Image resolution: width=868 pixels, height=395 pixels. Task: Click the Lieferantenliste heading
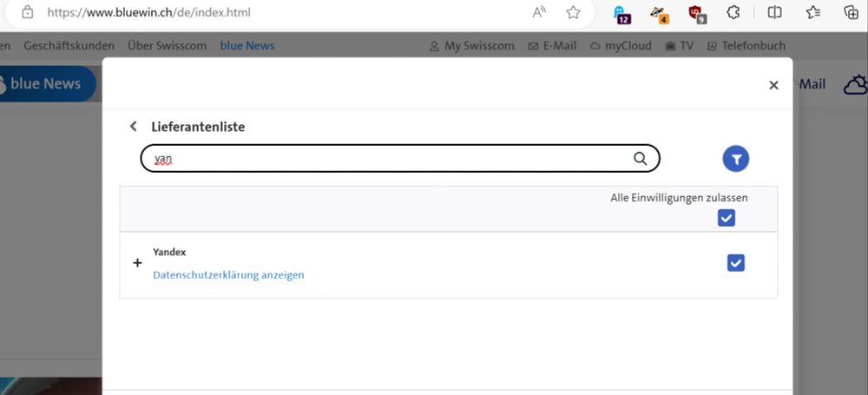coord(198,127)
